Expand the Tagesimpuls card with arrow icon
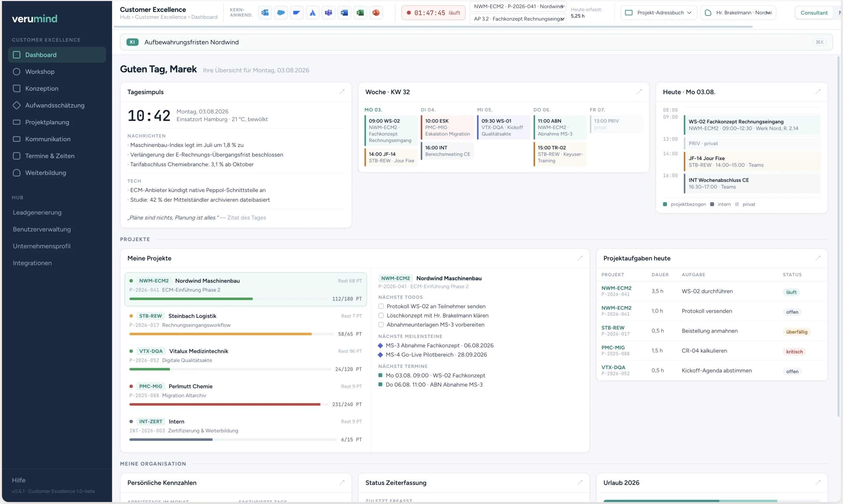Viewport: 843px width, 504px height. [x=342, y=92]
